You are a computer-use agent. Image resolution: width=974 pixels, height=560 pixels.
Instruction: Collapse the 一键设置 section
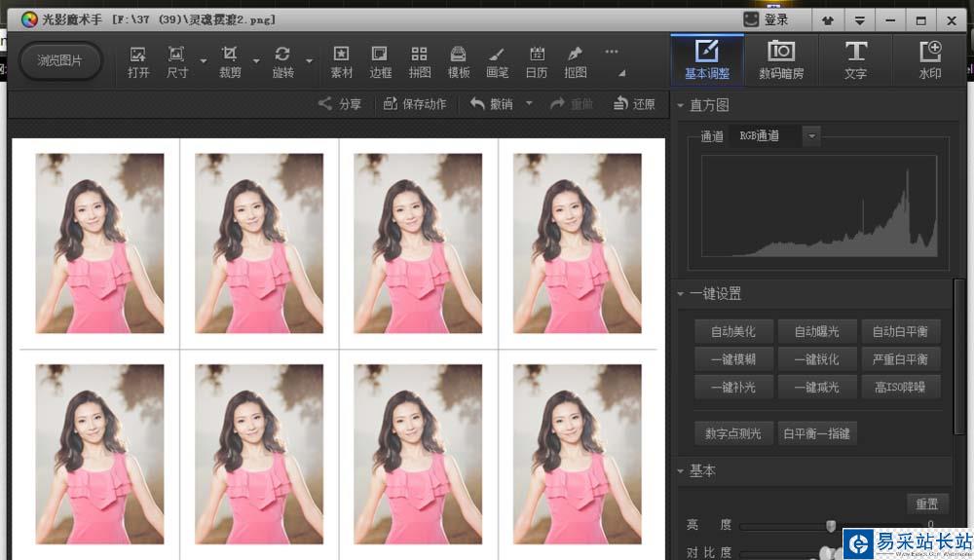tap(680, 294)
